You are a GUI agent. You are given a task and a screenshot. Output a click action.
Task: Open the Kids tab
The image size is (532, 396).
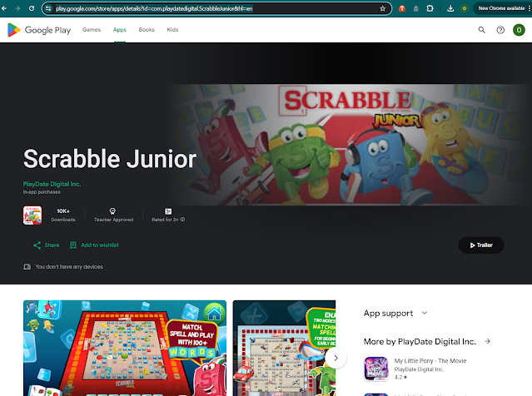click(x=172, y=30)
